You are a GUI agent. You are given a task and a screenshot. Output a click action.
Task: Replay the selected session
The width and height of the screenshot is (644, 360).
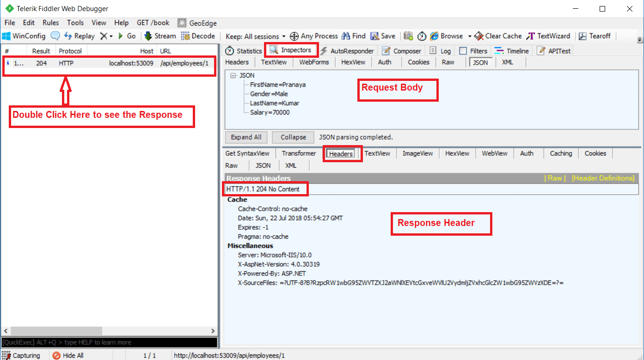[79, 36]
